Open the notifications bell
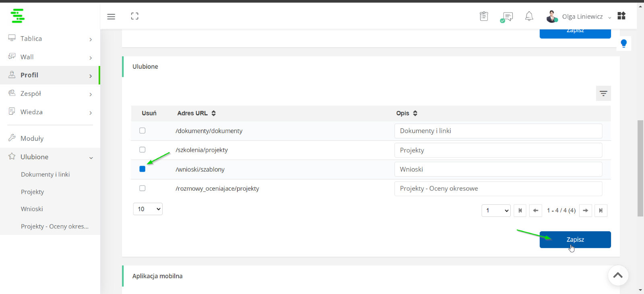 [x=529, y=16]
